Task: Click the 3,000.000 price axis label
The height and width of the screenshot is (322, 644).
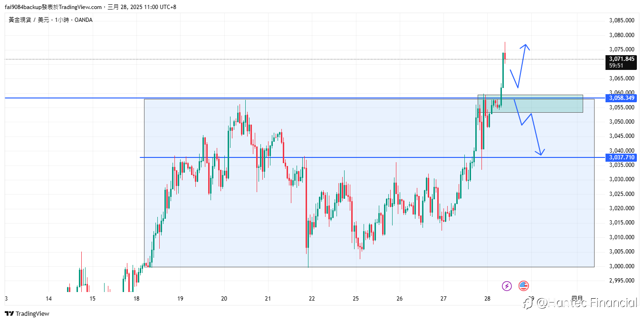Action: (622, 266)
